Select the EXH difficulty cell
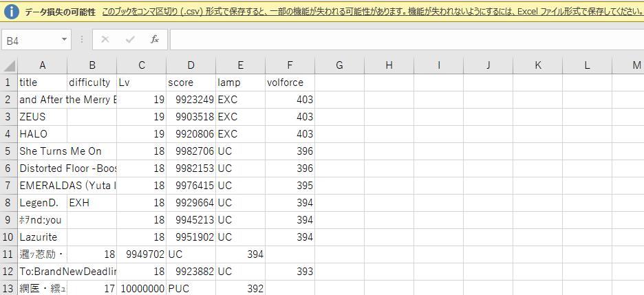This screenshot has width=644, height=295. 92,203
